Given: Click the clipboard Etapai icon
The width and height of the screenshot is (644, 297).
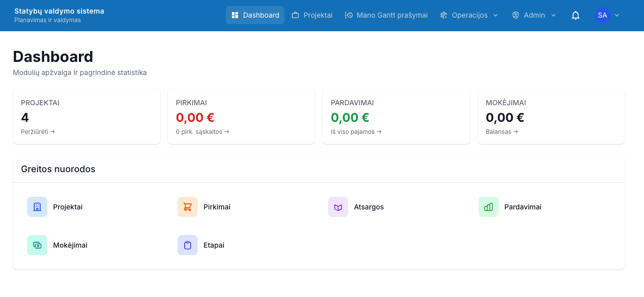Looking at the screenshot, I should (x=188, y=245).
